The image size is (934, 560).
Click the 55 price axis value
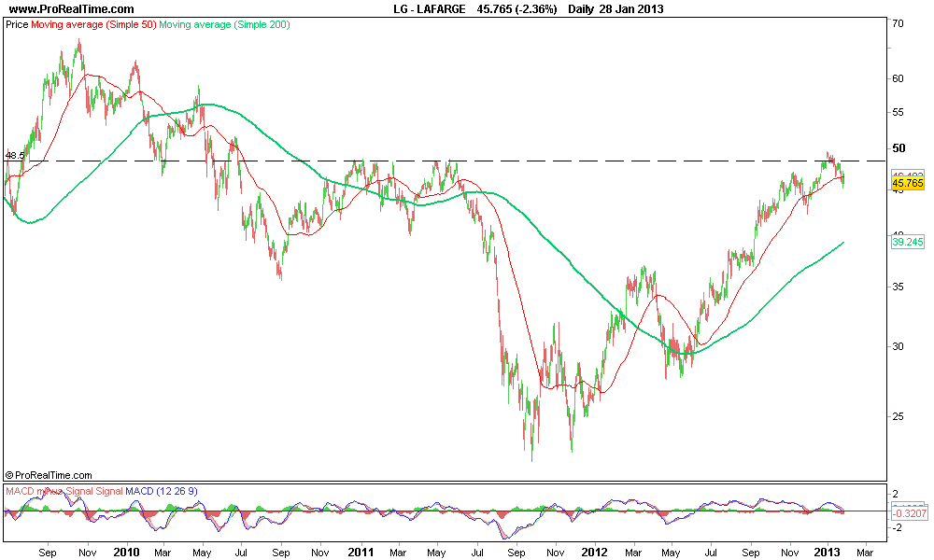coord(898,113)
